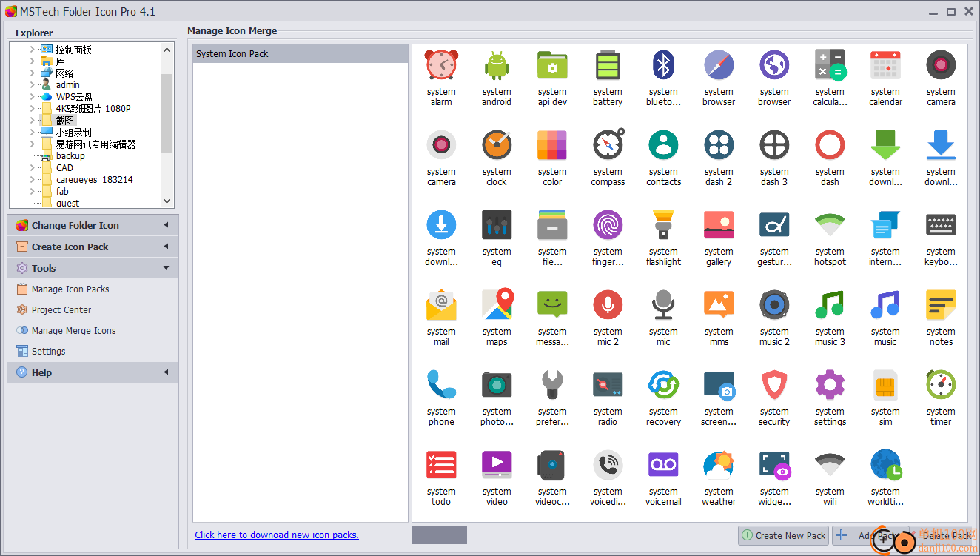Click the Delete Pack button
980x556 pixels.
pos(942,535)
